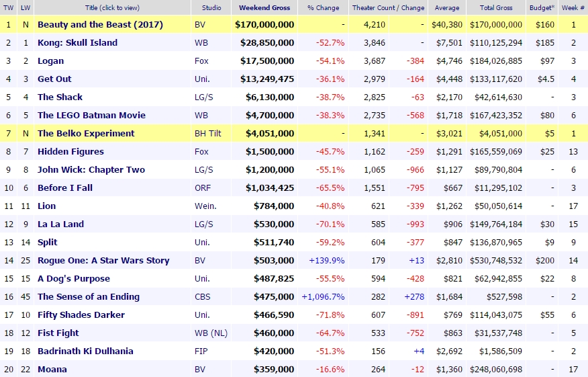This screenshot has width=588, height=377.
Task: Click the +1,096.7% change value
Action: pos(324,296)
